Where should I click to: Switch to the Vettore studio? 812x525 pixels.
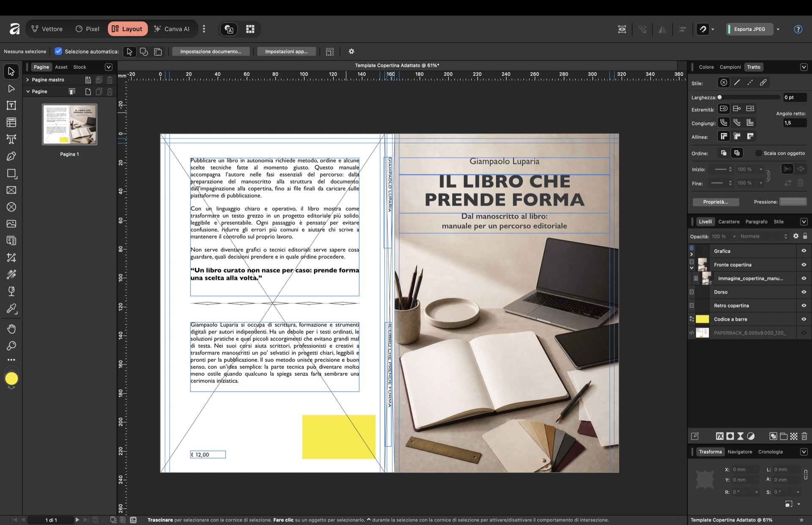click(x=47, y=29)
